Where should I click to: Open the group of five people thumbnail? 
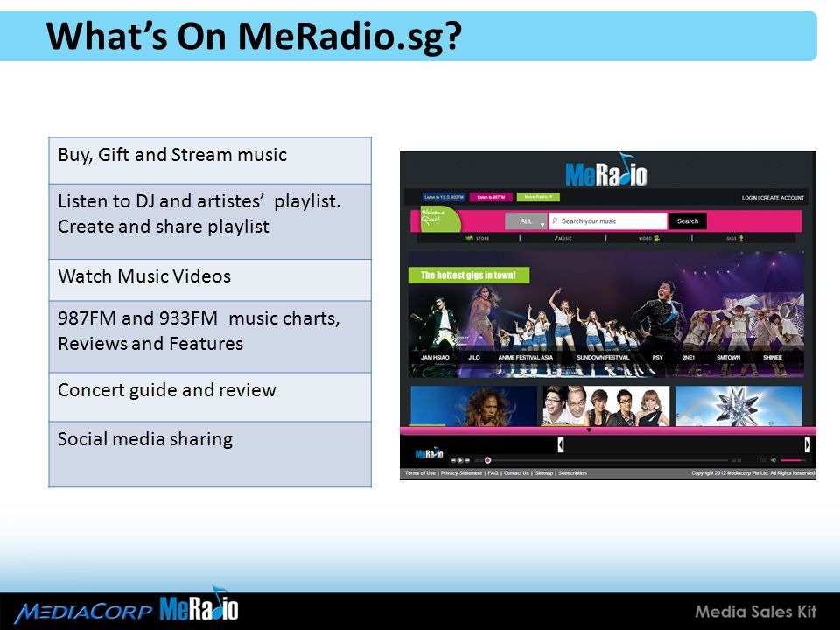[605, 406]
